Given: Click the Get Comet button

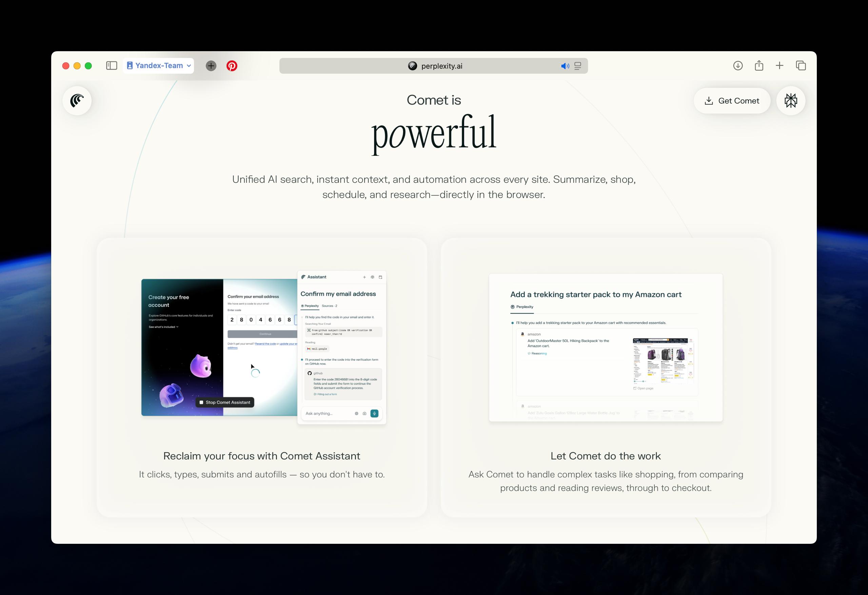Looking at the screenshot, I should click(x=732, y=101).
